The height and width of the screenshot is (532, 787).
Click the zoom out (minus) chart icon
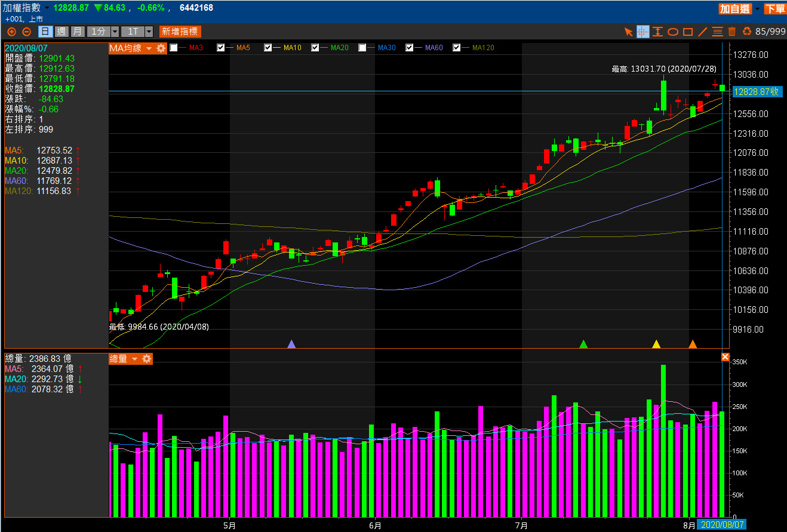click(26, 32)
